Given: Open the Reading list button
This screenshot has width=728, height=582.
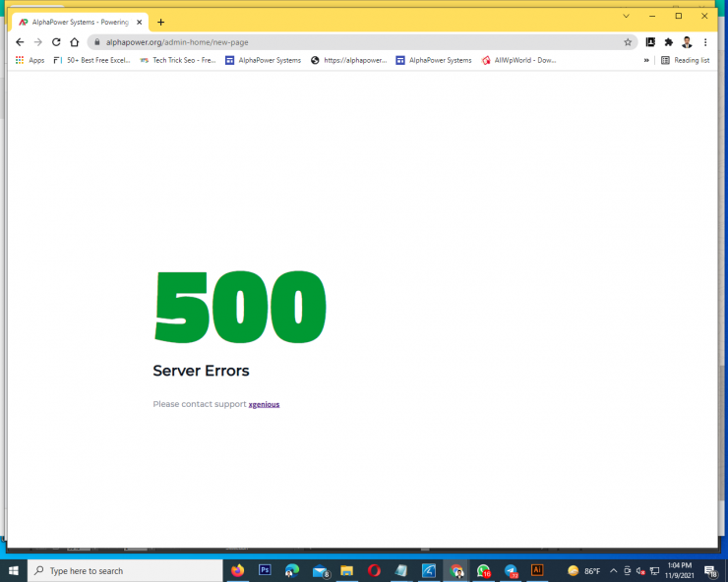Looking at the screenshot, I should click(686, 60).
